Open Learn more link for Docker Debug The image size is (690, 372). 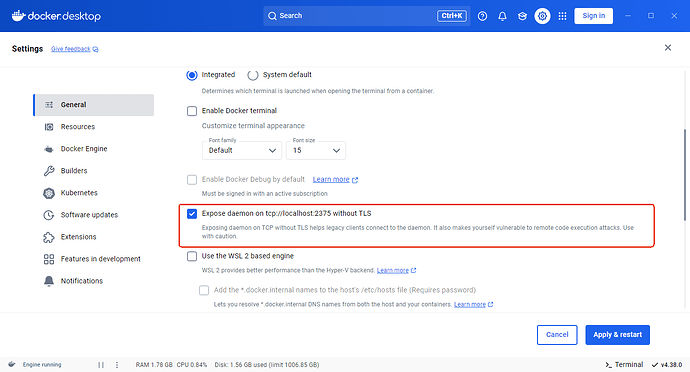coord(331,180)
